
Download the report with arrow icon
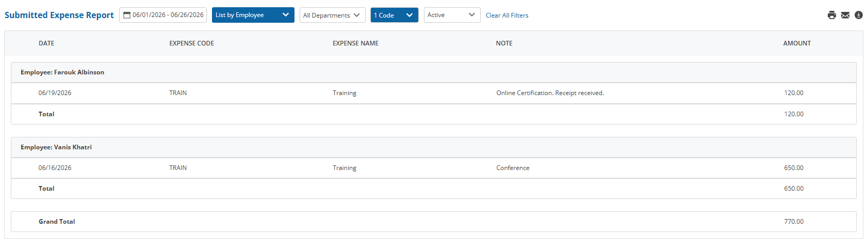tap(858, 15)
